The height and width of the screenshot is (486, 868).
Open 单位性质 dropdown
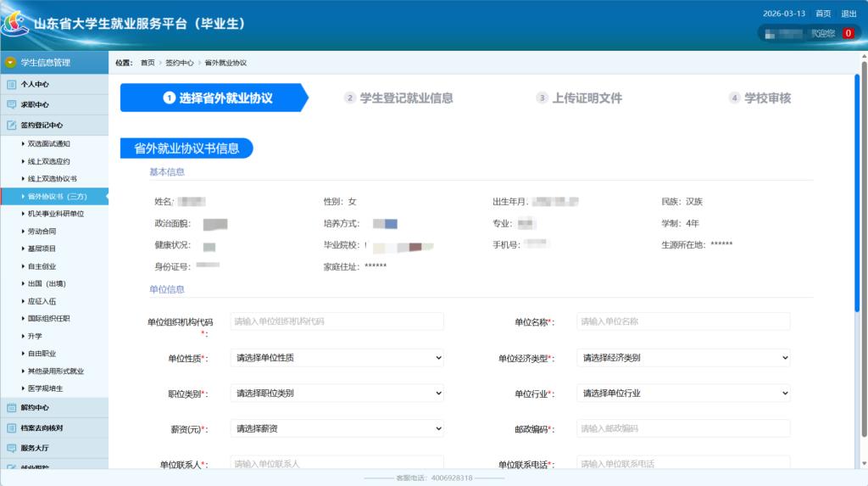pyautogui.click(x=337, y=358)
